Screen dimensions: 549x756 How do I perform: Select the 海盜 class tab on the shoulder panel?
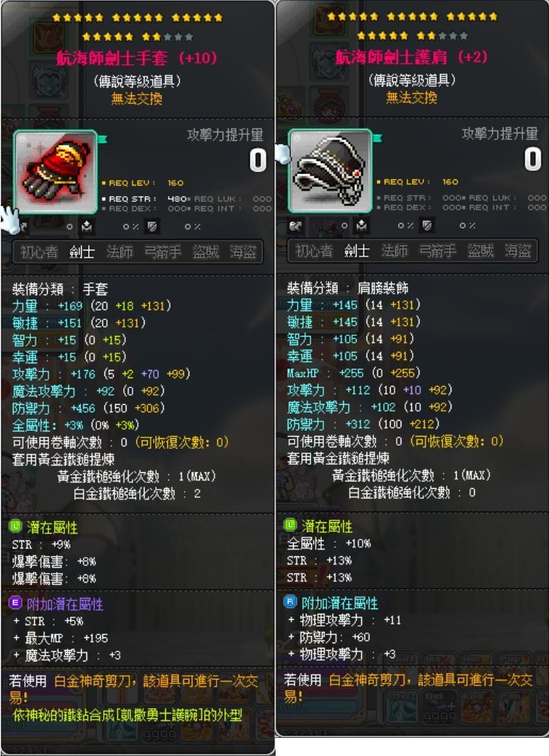(518, 250)
